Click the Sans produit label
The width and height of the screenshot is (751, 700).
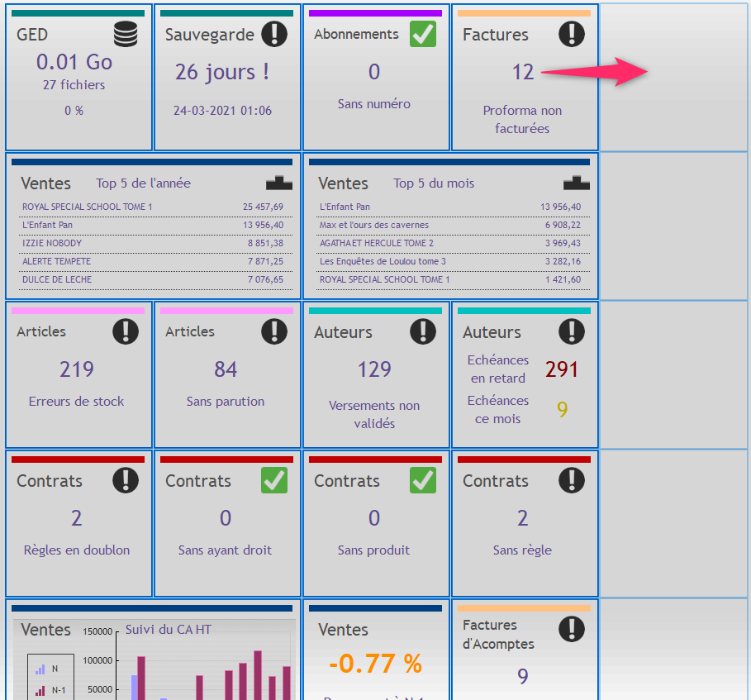pos(373,550)
